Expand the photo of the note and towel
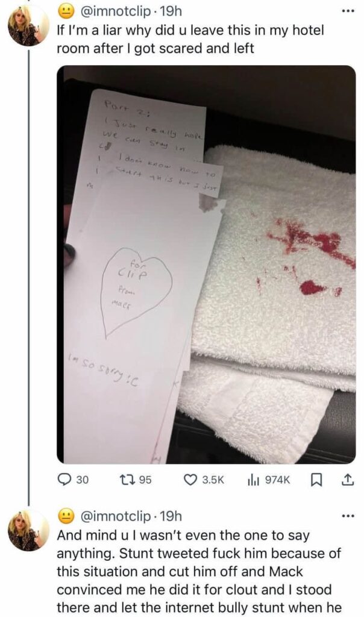Image resolution: width=364 pixels, height=617 pixels. tap(206, 264)
